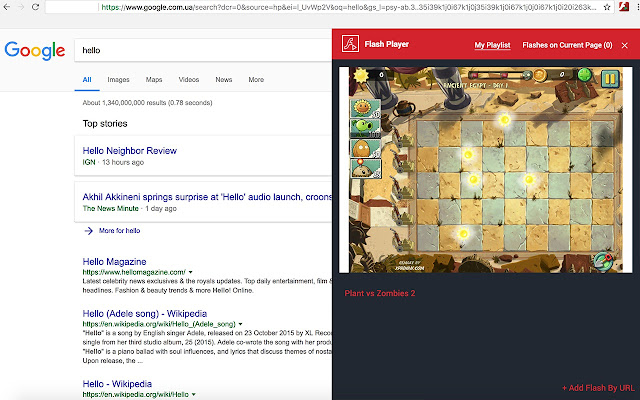The height and width of the screenshot is (400, 640).
Task: Click the browser forward arrow
Action: pos(21,7)
